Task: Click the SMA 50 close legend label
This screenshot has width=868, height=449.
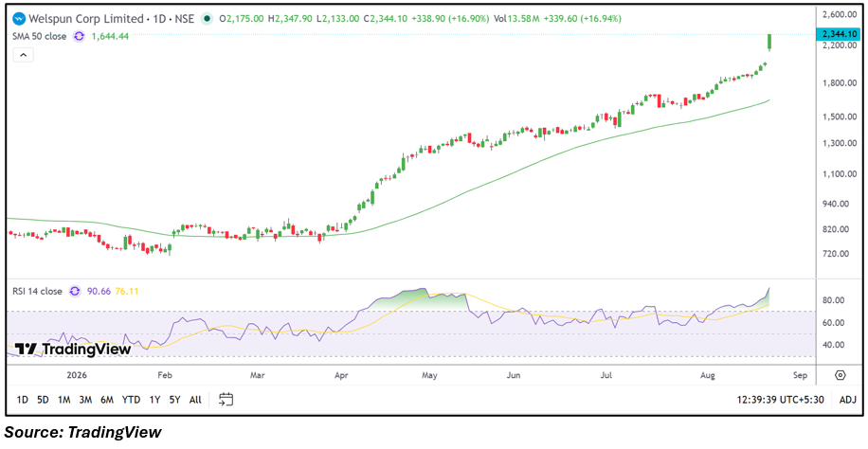Action: coord(39,37)
